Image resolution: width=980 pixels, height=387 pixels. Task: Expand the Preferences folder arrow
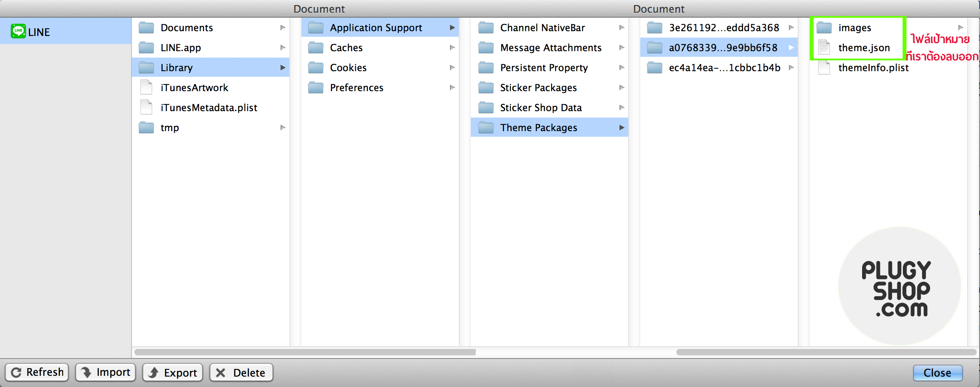pos(452,88)
